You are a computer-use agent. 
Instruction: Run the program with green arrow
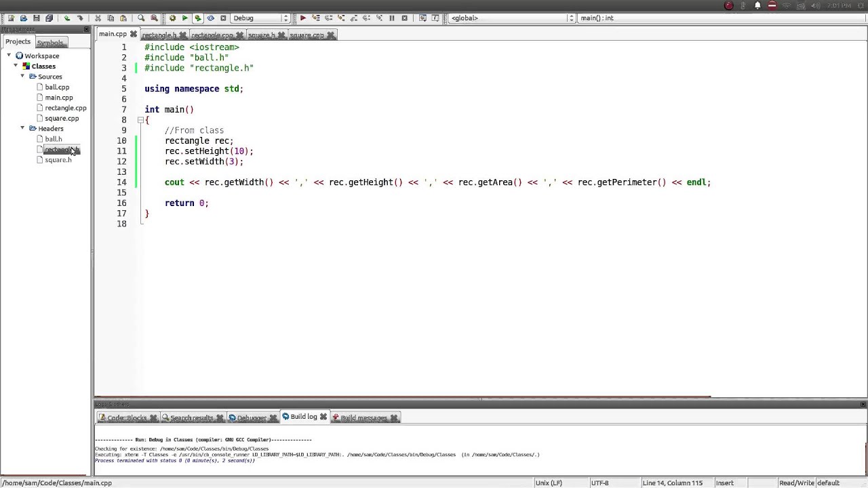184,18
